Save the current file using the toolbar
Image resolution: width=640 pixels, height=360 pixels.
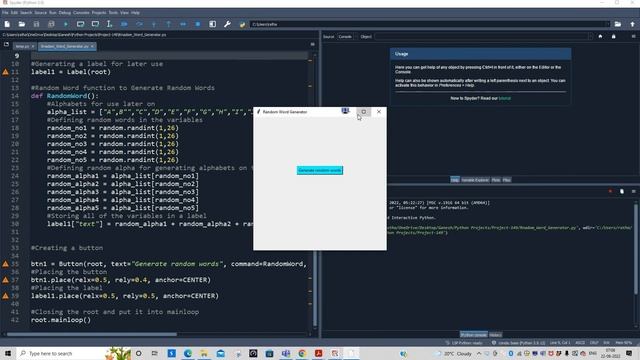pos(36,24)
